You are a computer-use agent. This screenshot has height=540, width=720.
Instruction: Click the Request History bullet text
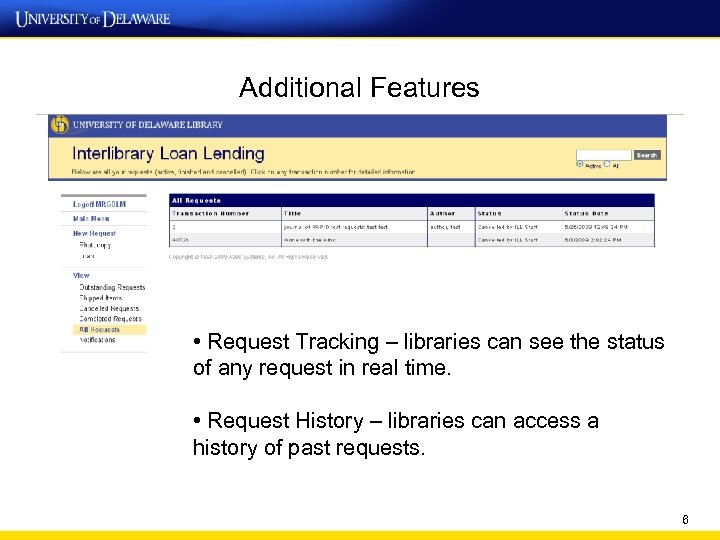pyautogui.click(x=396, y=434)
